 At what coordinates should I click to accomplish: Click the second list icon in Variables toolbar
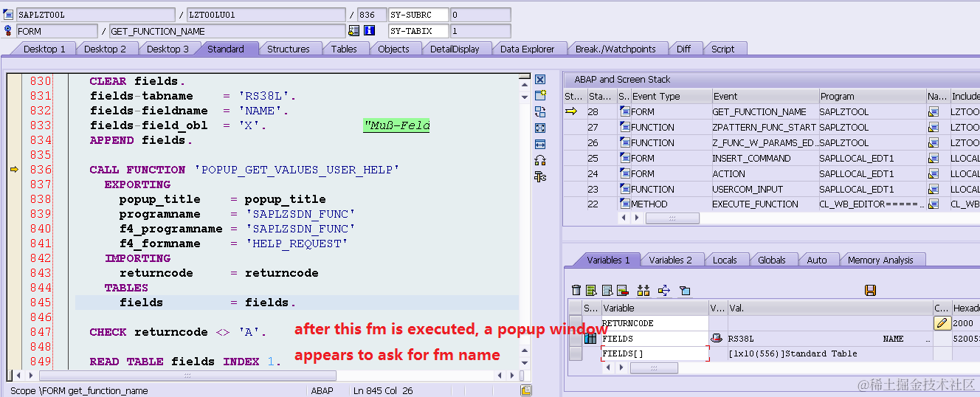tap(591, 291)
